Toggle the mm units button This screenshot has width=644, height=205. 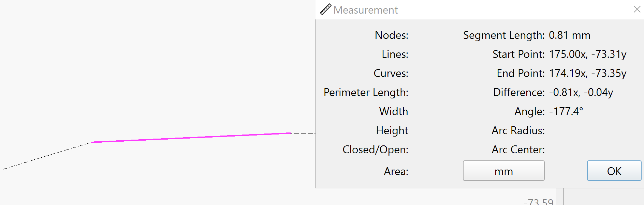[x=503, y=171]
